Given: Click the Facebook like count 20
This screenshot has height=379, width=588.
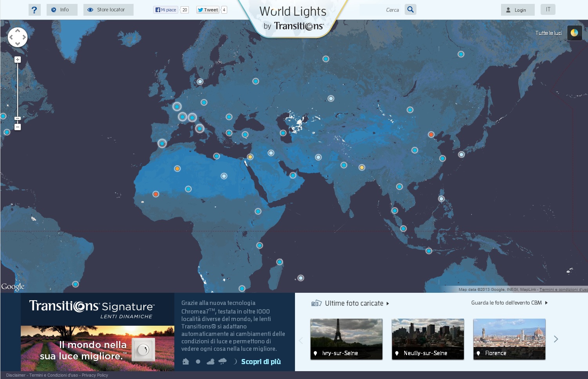Looking at the screenshot, I should [185, 10].
